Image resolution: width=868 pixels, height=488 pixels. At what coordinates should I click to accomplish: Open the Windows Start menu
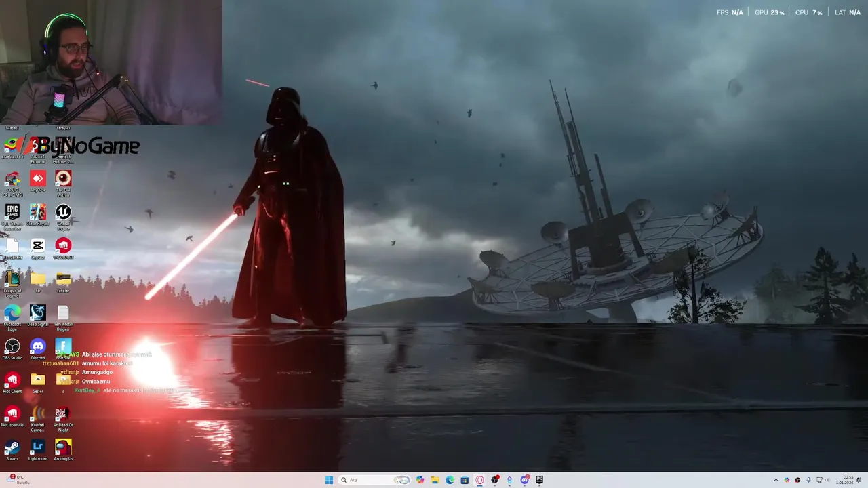point(329,480)
